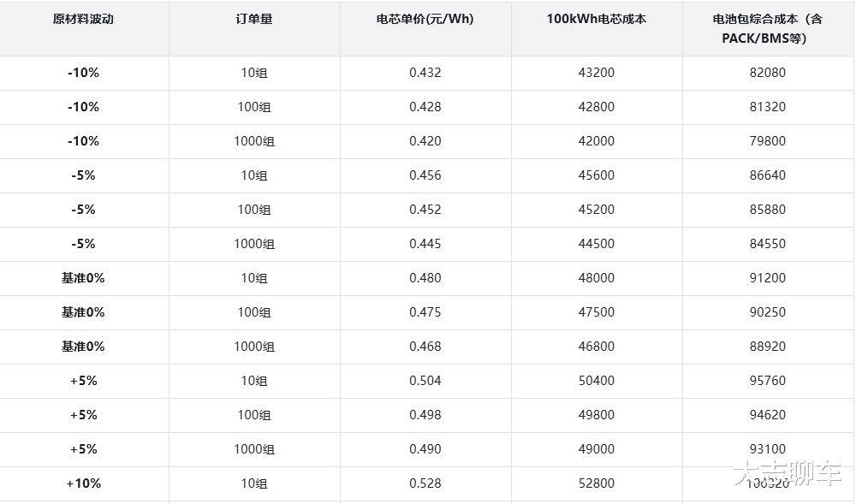Click the pack cost value 88920
Screen dimensions: 856x504
click(x=767, y=347)
